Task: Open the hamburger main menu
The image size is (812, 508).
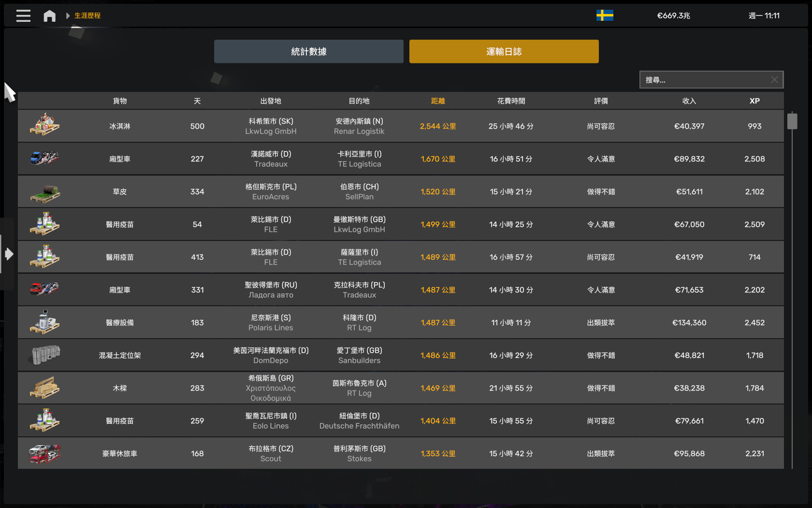Action: 23,15
